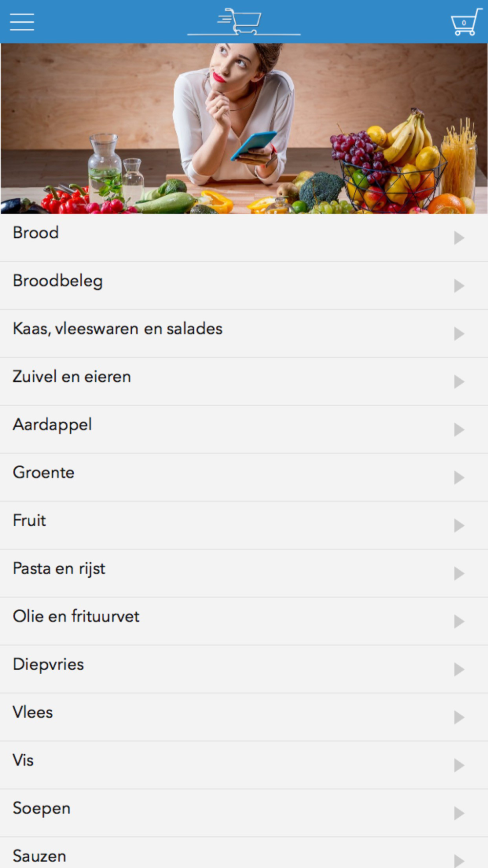Click the arrow beside Aardappel
The width and height of the screenshot is (488, 868).
pos(459,430)
